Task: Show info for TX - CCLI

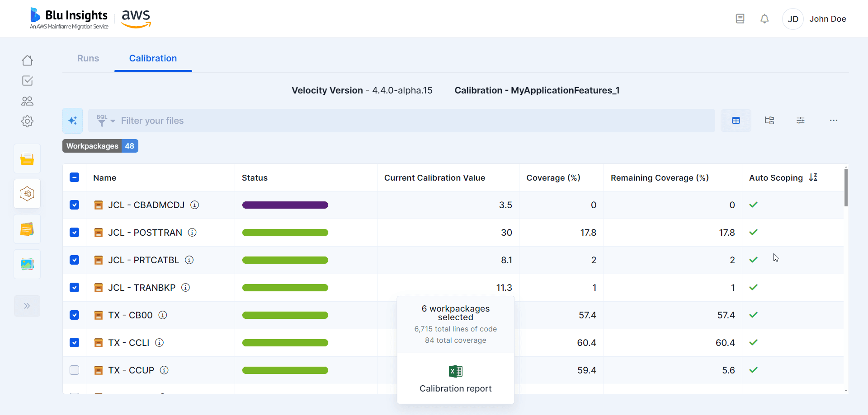Action: [x=159, y=343]
